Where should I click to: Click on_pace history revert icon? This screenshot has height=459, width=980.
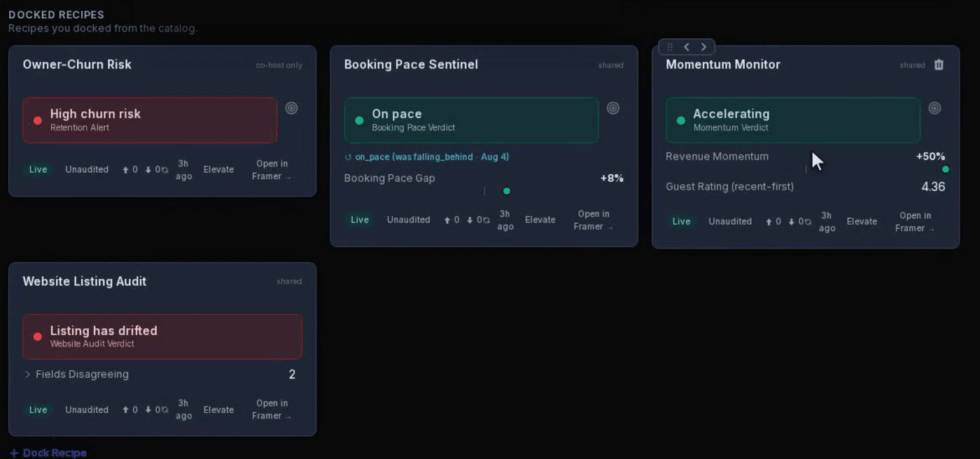[348, 157]
